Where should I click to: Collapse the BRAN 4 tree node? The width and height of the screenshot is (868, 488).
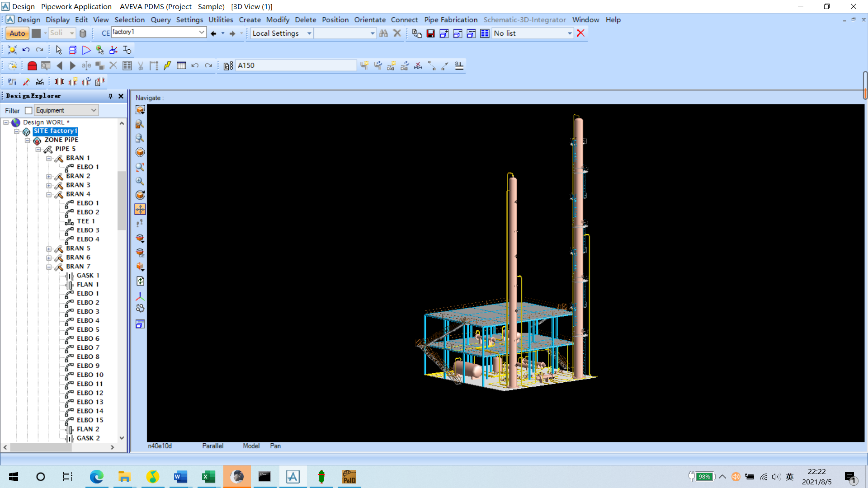click(x=49, y=195)
